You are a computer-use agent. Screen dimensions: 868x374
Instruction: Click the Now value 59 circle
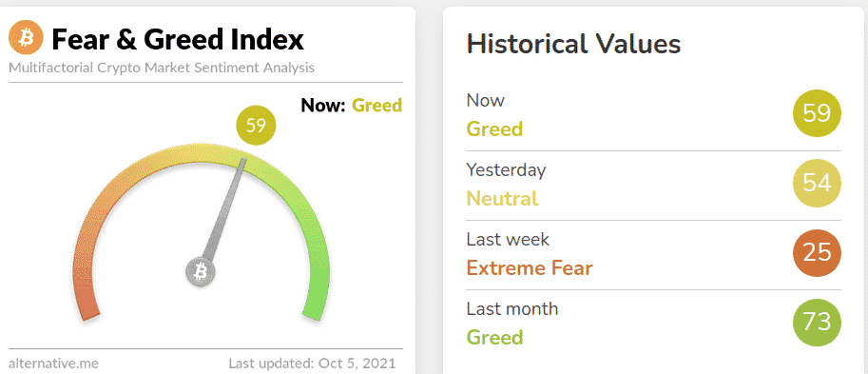click(x=817, y=114)
